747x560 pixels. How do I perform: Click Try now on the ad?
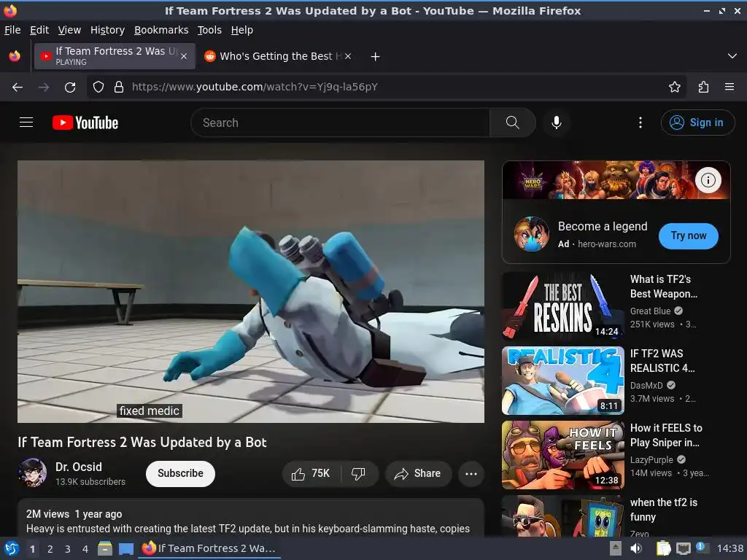(x=689, y=236)
